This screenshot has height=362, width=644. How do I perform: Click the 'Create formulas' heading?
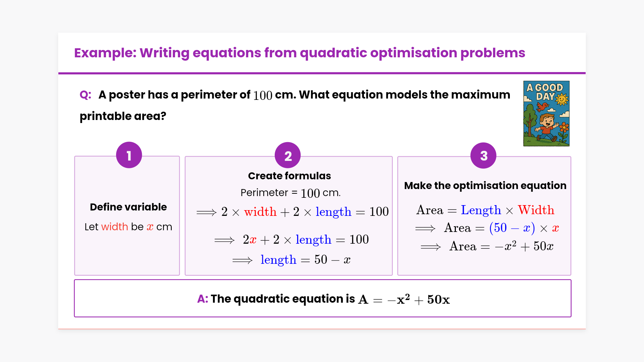[x=289, y=176]
